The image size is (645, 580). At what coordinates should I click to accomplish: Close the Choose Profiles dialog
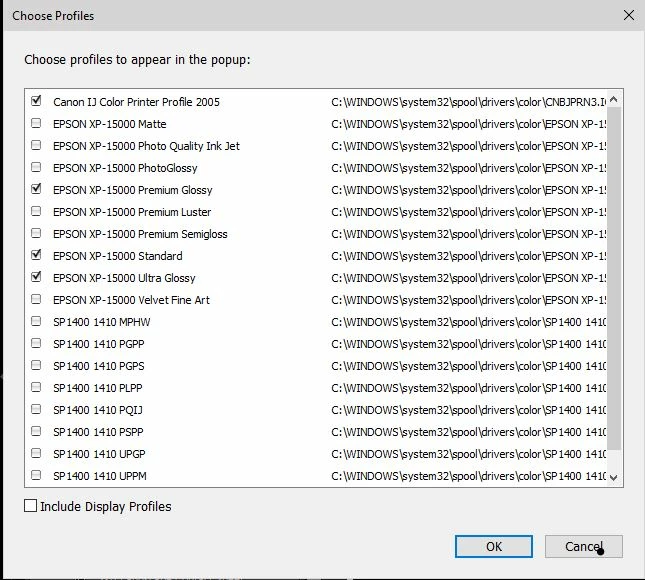(629, 15)
